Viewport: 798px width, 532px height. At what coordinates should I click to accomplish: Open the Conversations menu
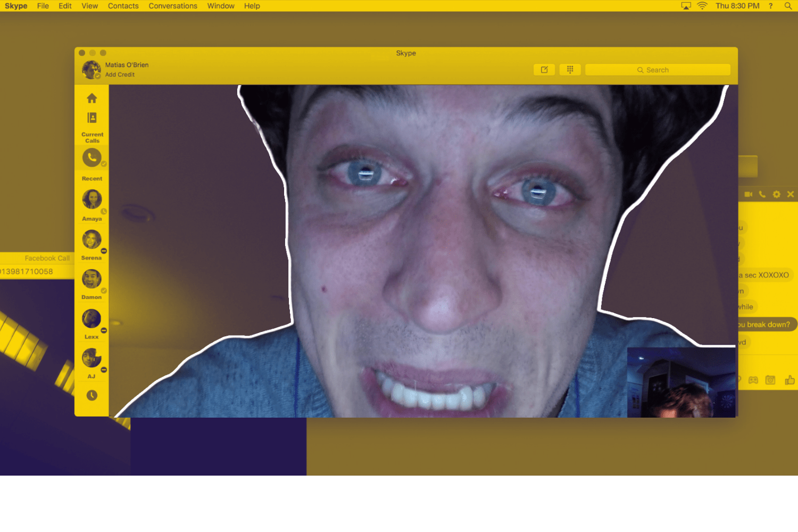click(x=173, y=6)
